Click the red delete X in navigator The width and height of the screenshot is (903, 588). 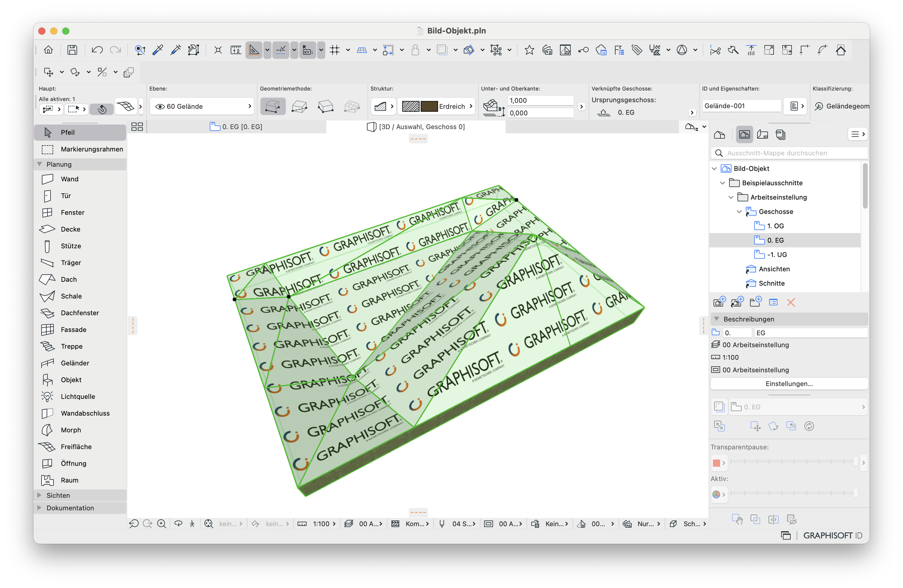(791, 302)
